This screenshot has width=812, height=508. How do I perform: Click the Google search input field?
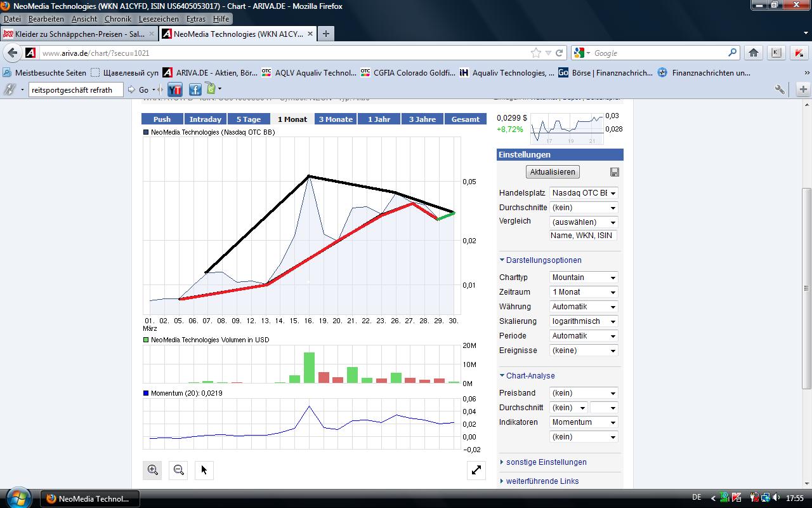(660, 53)
